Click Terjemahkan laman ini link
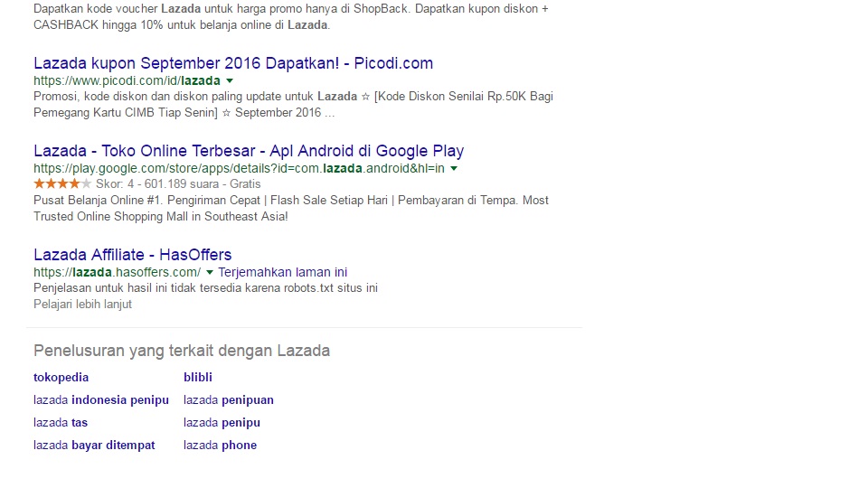 click(283, 272)
